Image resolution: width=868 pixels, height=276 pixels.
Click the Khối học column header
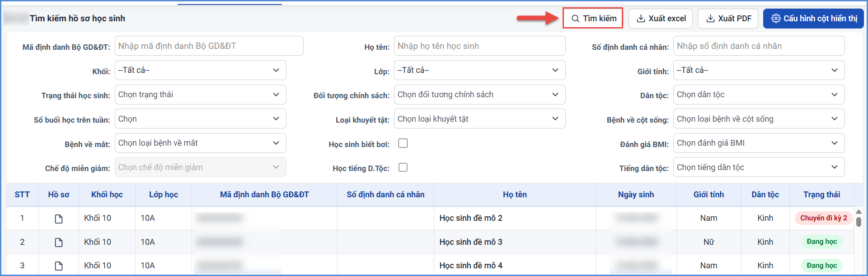[x=107, y=195]
